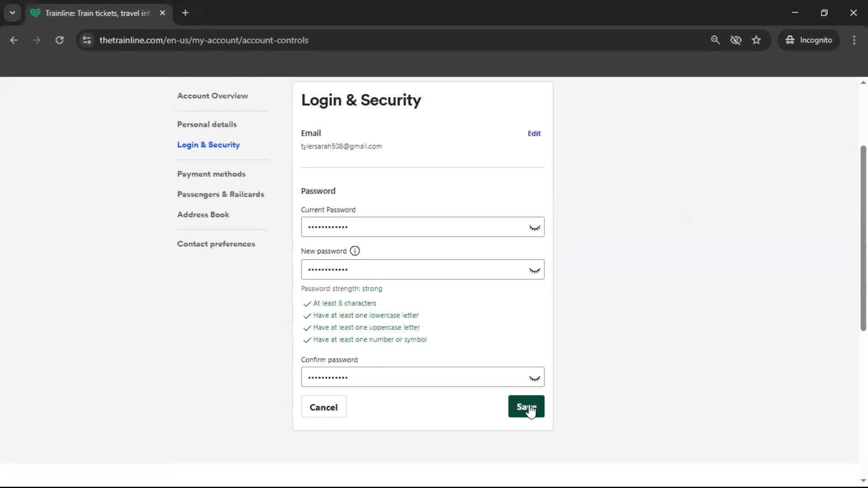The height and width of the screenshot is (488, 868).
Task: Open site information settings icon
Action: [x=86, y=40]
